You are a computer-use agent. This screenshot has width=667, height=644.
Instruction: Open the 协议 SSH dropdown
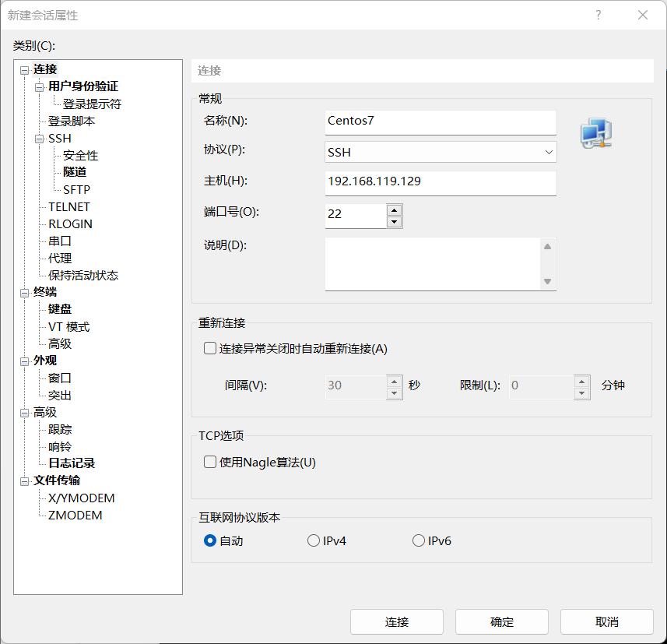click(x=441, y=152)
